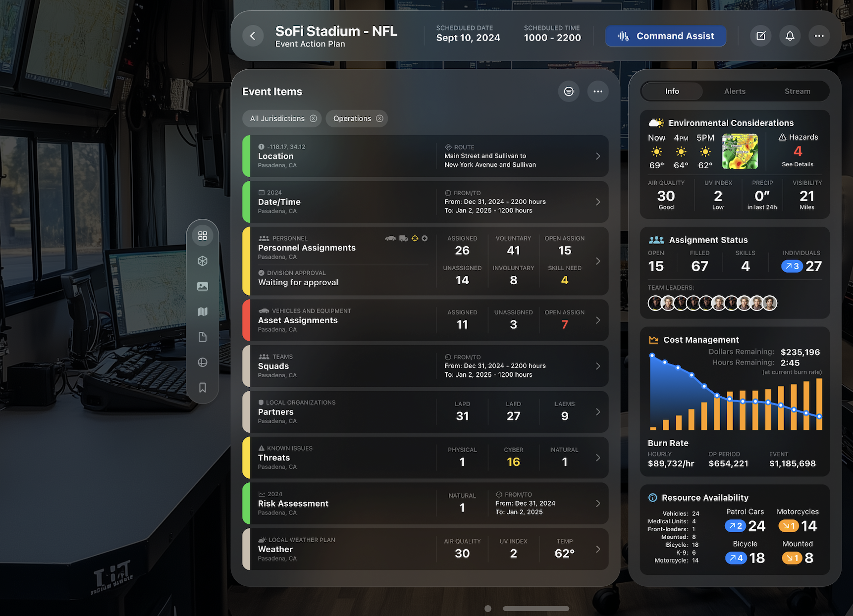Open map icon in sidebar

(203, 311)
